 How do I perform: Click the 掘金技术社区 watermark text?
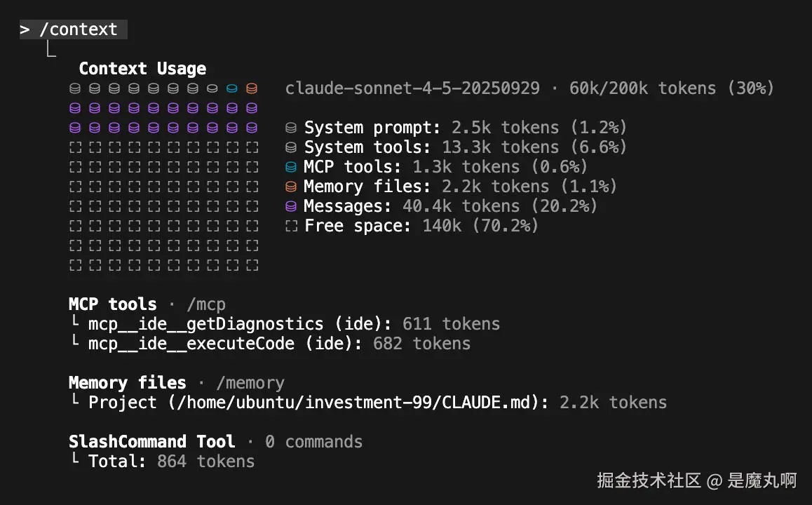tap(649, 480)
